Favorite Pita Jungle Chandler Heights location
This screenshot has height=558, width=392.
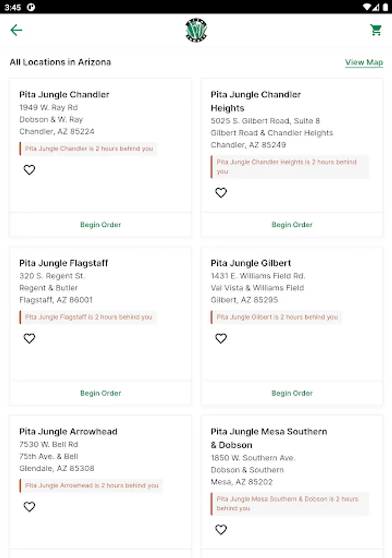[x=221, y=193]
